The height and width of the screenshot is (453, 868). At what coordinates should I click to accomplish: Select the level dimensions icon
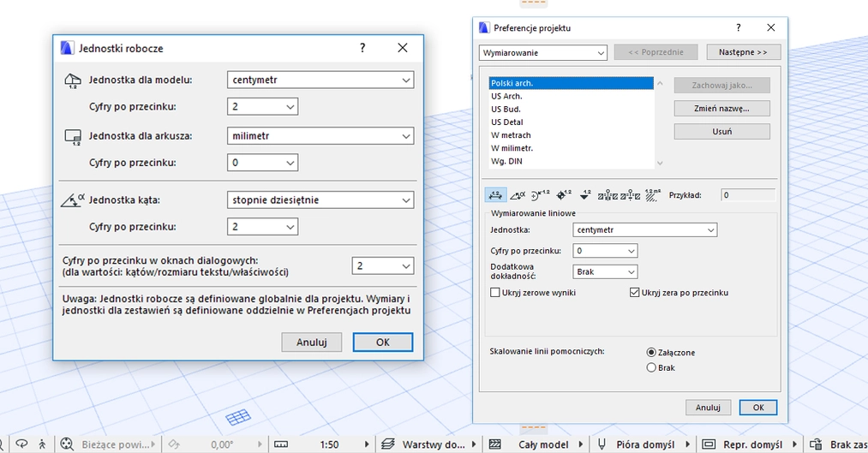click(564, 194)
